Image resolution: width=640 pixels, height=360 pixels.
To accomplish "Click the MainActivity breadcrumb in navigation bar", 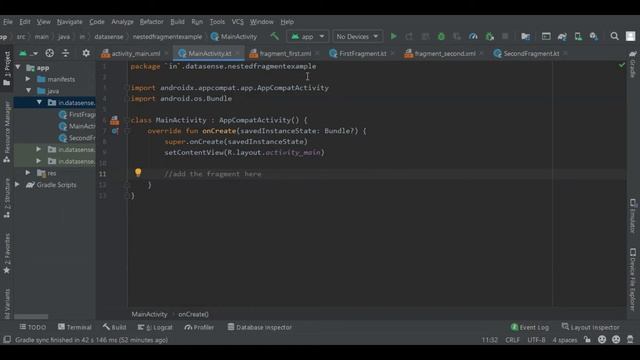I will (234, 37).
